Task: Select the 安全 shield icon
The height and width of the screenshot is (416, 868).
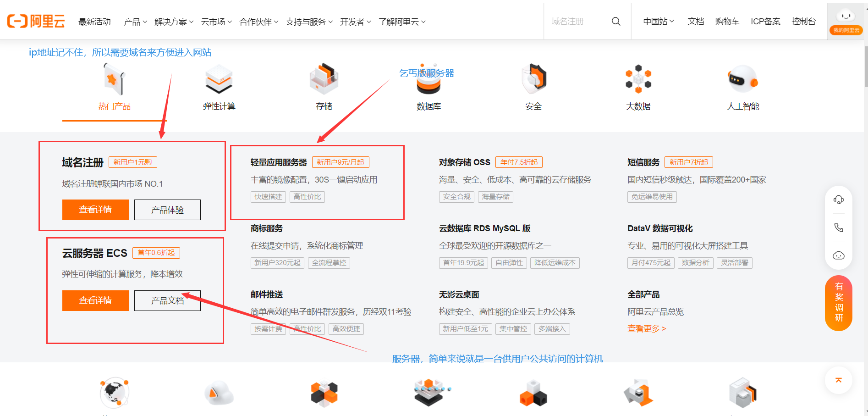Action: coord(534,79)
